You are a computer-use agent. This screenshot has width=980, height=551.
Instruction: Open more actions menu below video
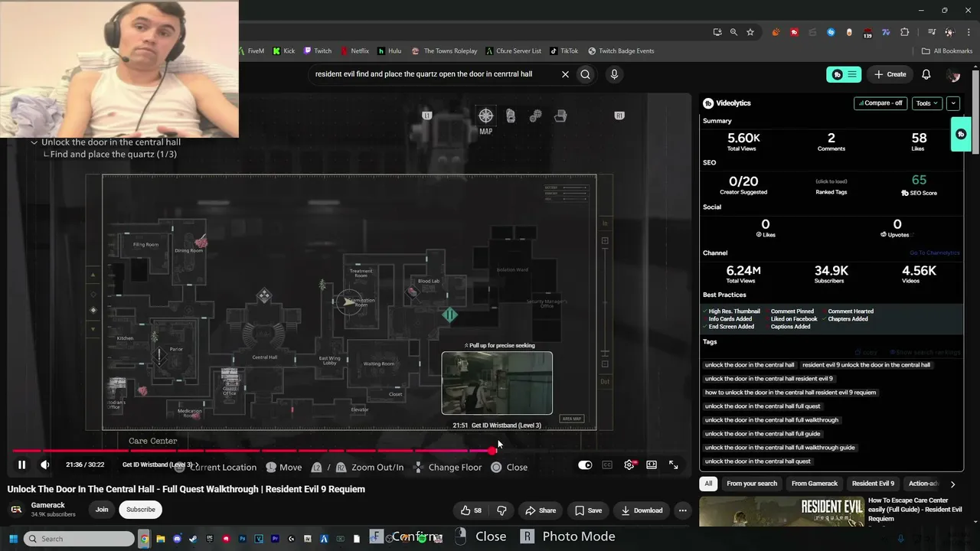[x=683, y=510]
